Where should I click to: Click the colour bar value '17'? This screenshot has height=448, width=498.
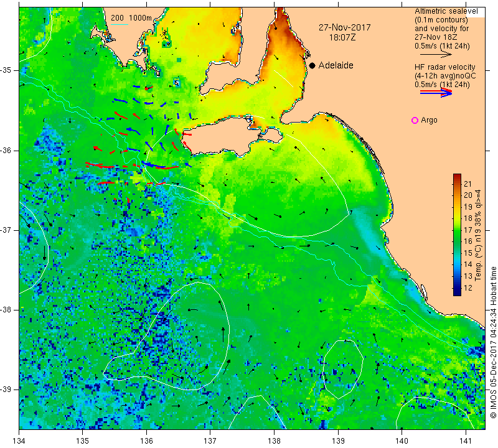point(468,230)
